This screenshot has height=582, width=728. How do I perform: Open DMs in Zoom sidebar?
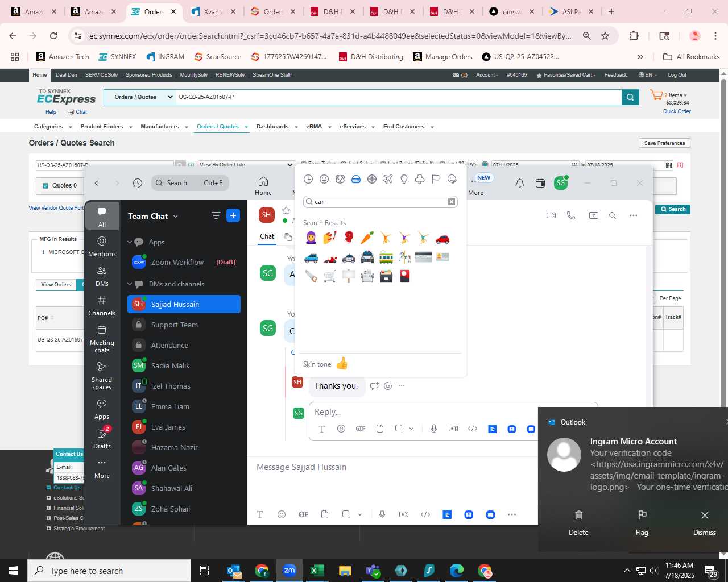pos(102,276)
